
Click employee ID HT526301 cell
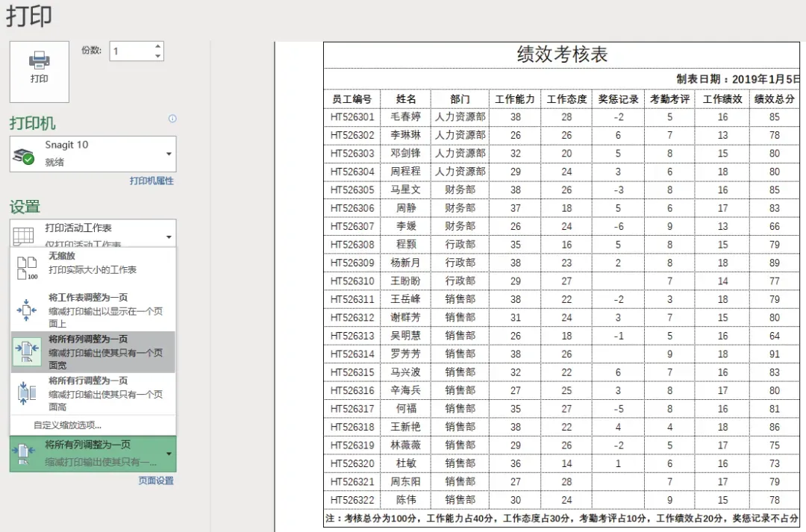[x=352, y=116]
